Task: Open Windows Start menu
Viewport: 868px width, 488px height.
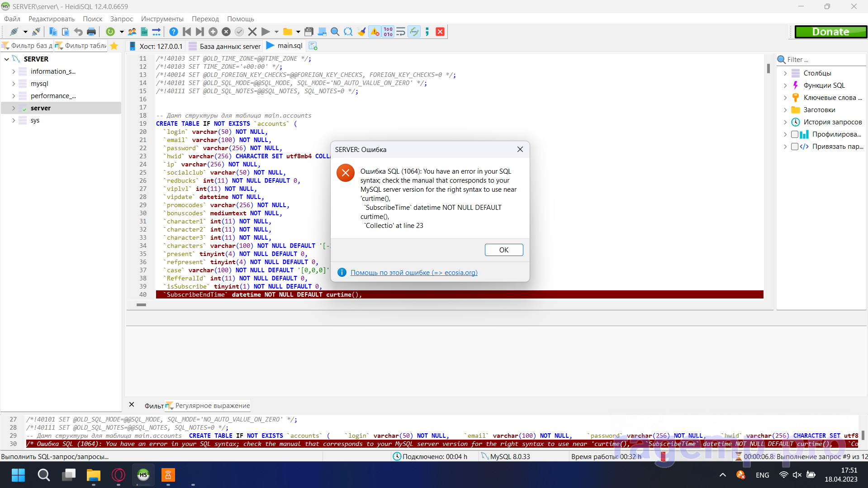Action: (19, 475)
